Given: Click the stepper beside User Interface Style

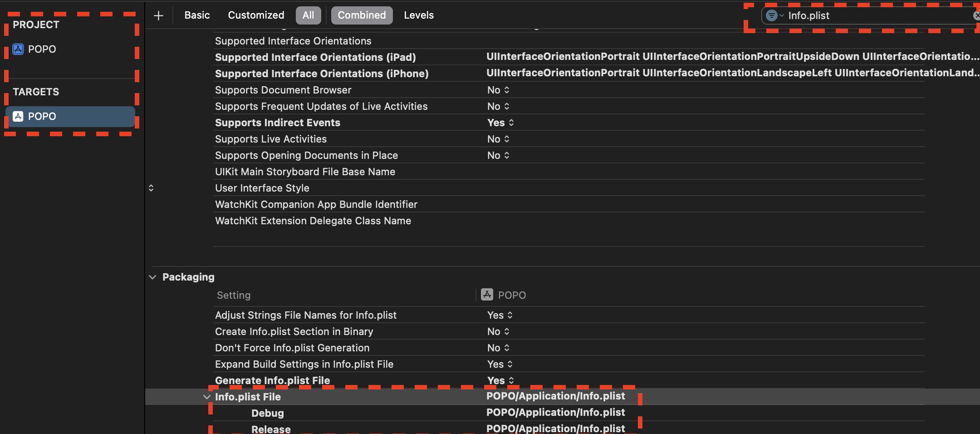Looking at the screenshot, I should (x=151, y=188).
